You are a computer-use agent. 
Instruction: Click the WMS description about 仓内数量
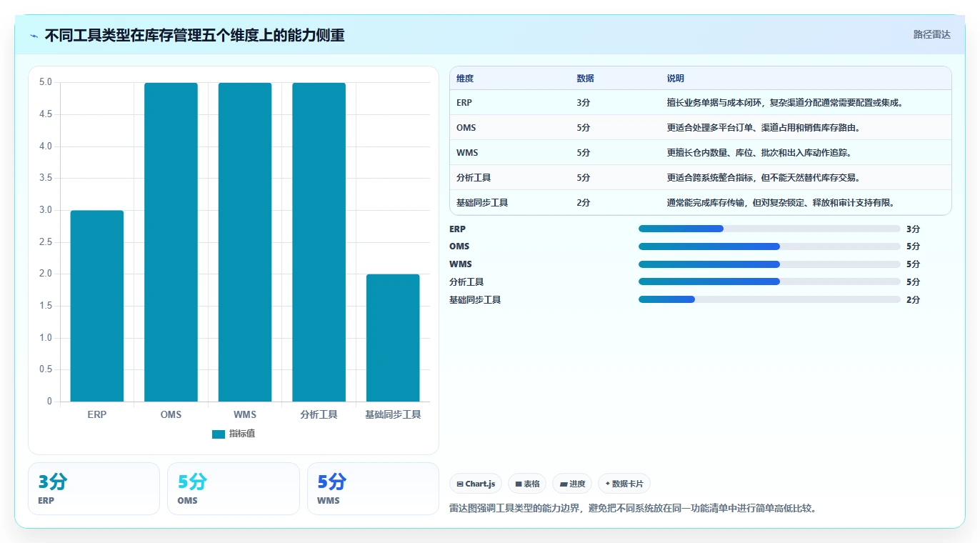point(759,152)
